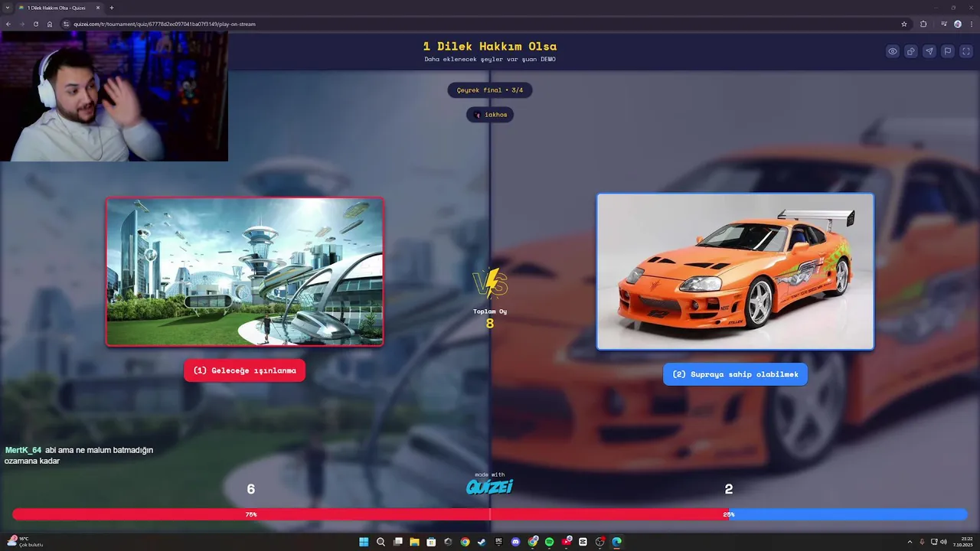Viewport: 980px width, 551px height.
Task: Click the left vote count '6'
Action: coord(250,489)
